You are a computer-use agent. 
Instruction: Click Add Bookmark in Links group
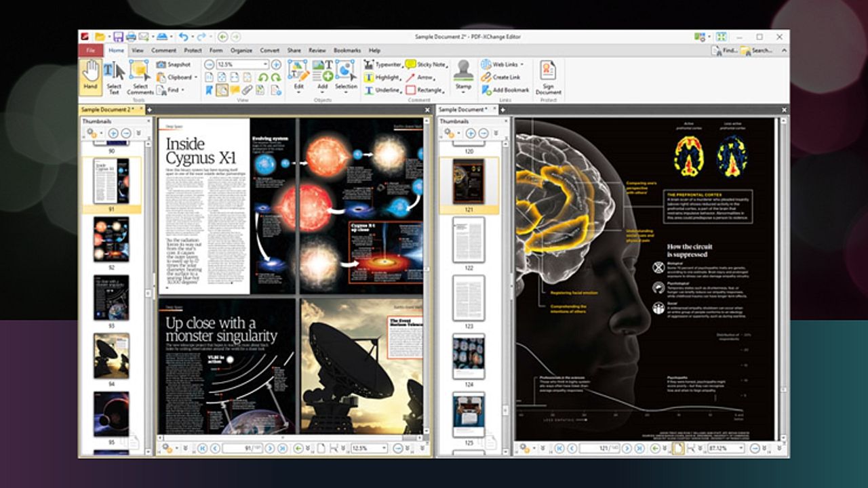[x=505, y=89]
